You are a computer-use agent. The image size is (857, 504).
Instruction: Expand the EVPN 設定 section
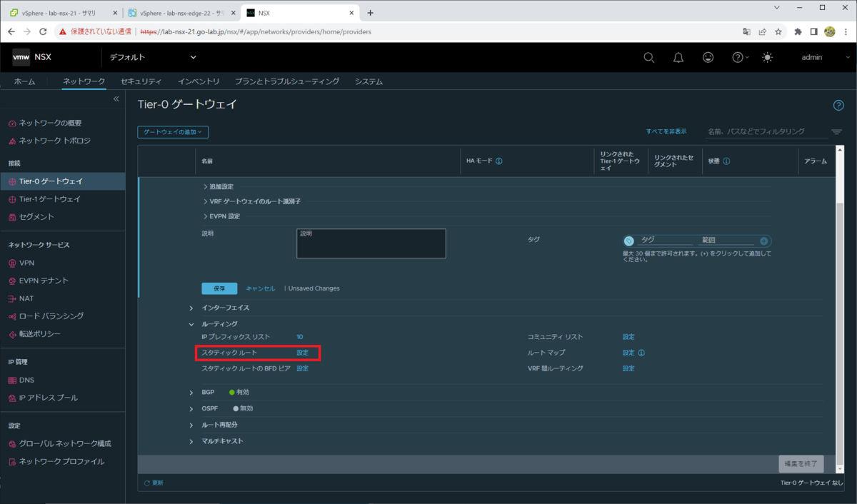coord(222,216)
